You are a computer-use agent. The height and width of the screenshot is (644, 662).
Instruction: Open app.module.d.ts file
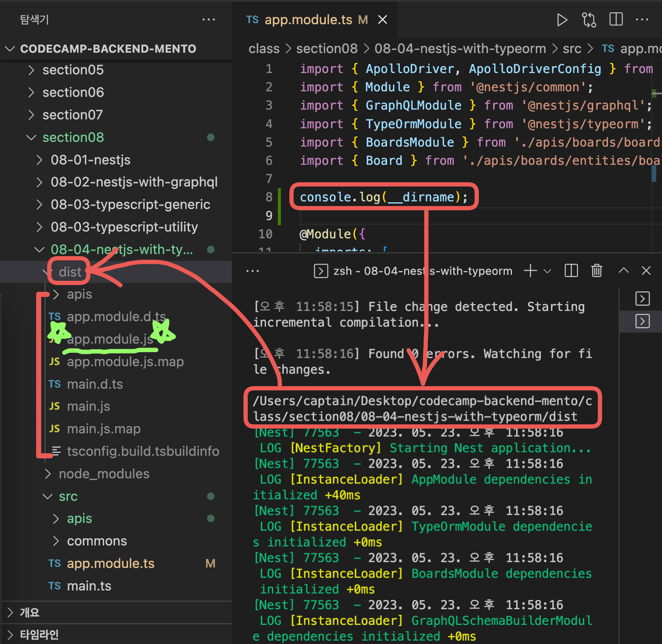[116, 316]
